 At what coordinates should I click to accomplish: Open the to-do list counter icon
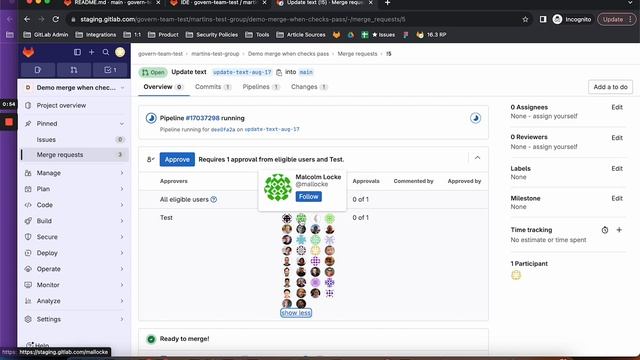coord(110,70)
